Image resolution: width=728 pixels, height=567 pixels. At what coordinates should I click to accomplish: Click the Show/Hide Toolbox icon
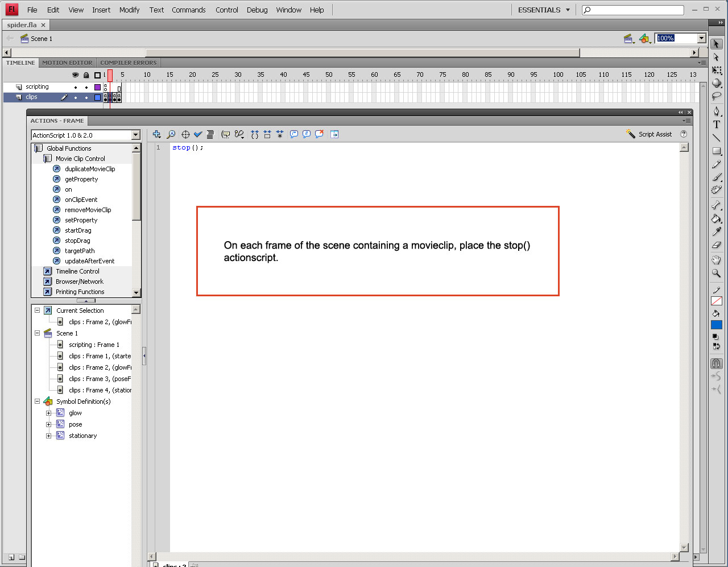pos(334,134)
